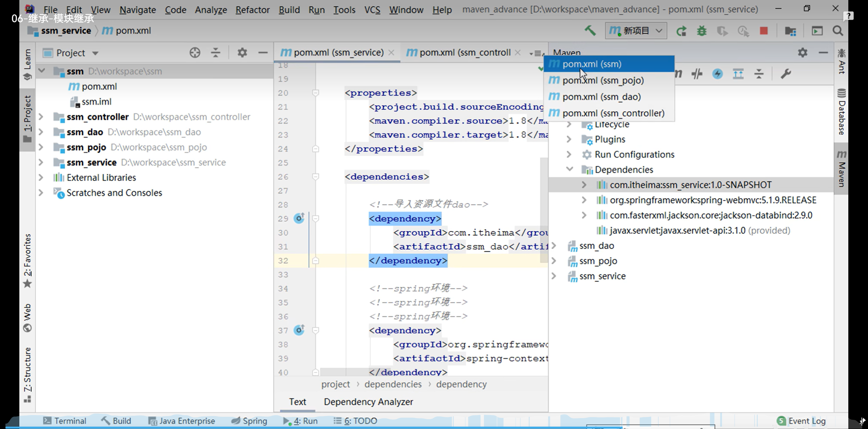The height and width of the screenshot is (429, 868).
Task: Click locate target icon in Project panel
Action: pyautogui.click(x=195, y=53)
